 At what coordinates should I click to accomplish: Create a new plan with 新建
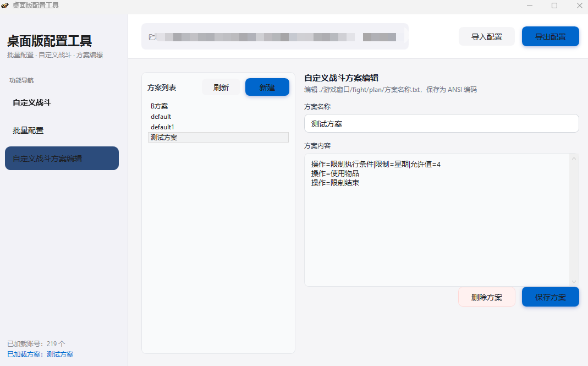pyautogui.click(x=267, y=88)
